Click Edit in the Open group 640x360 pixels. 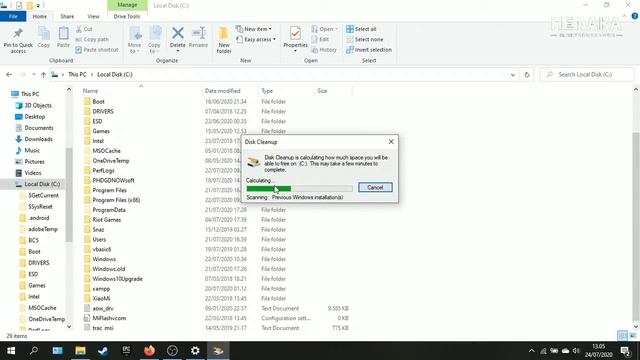[320, 40]
